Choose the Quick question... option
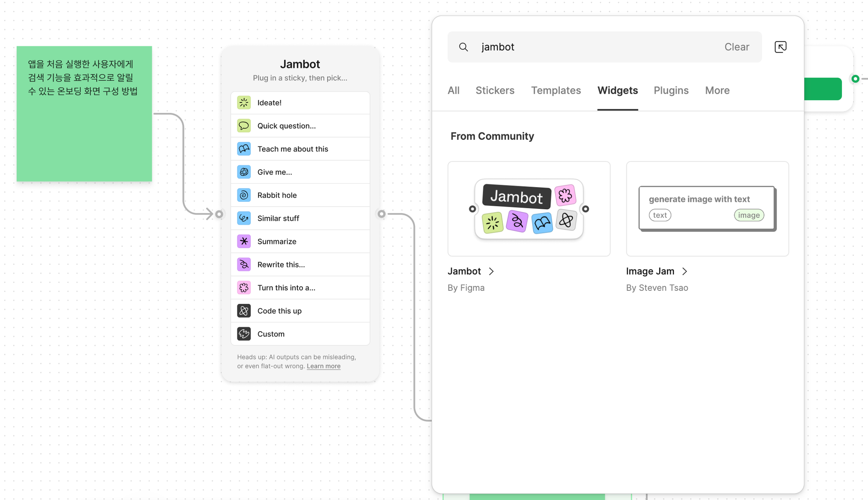 [300, 126]
